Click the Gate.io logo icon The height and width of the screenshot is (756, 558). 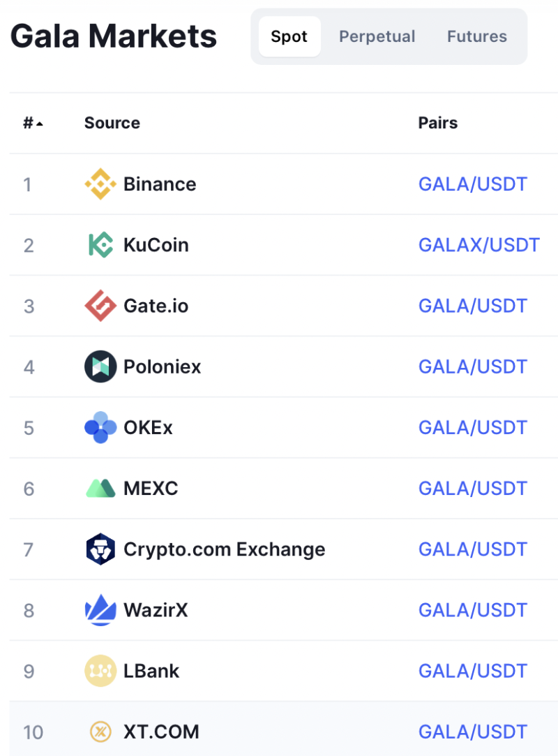[x=100, y=306]
